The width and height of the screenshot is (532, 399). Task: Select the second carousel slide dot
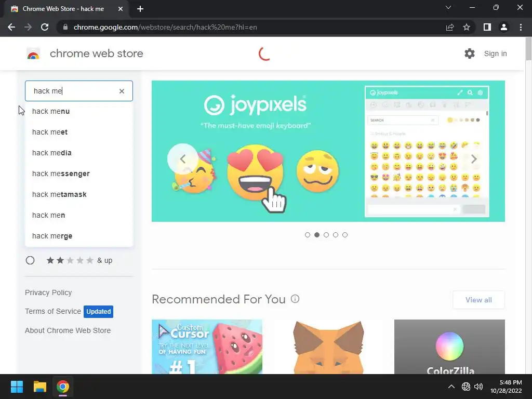click(317, 235)
